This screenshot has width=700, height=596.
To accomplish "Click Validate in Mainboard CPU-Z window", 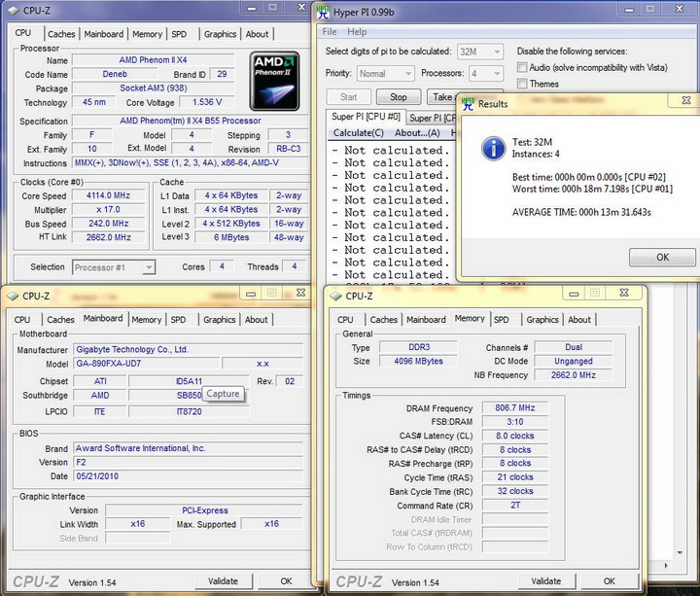I will (x=224, y=581).
